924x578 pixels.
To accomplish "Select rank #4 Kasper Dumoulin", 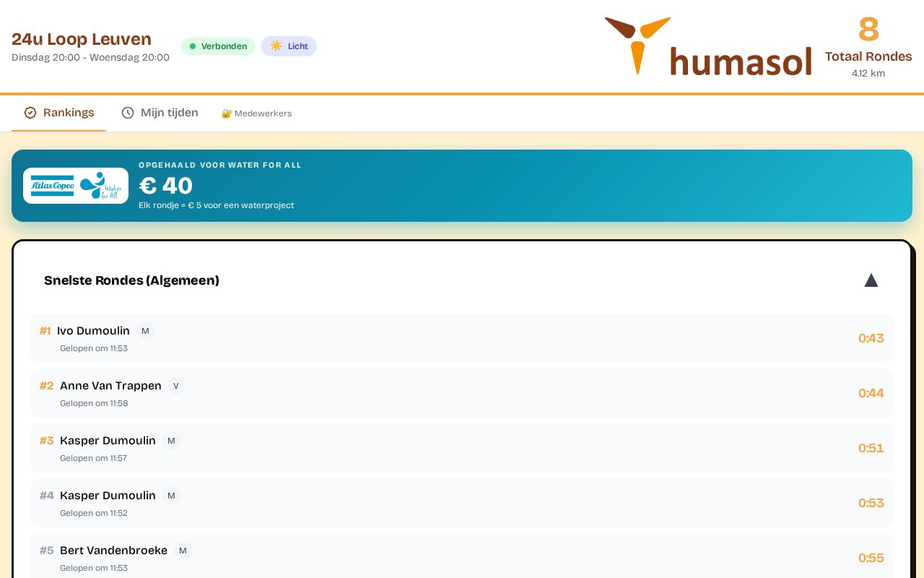I will pyautogui.click(x=462, y=503).
